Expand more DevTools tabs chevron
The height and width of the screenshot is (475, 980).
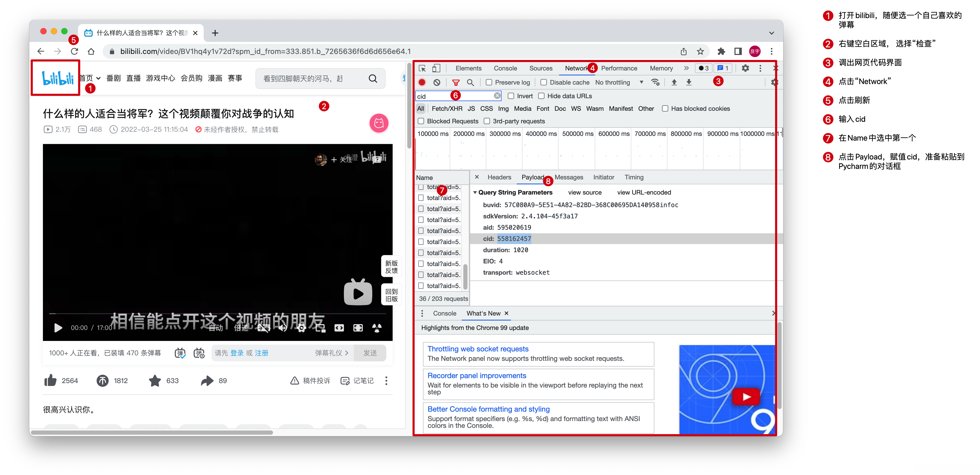pos(686,69)
